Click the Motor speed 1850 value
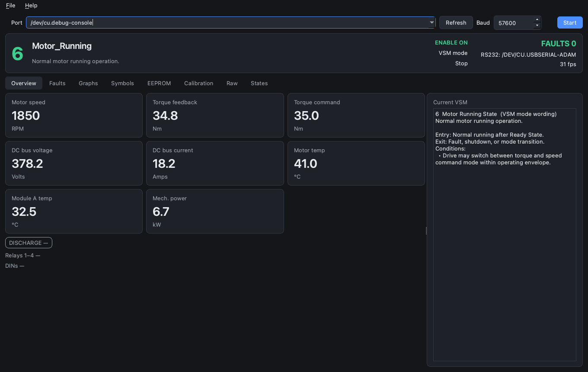 (26, 115)
